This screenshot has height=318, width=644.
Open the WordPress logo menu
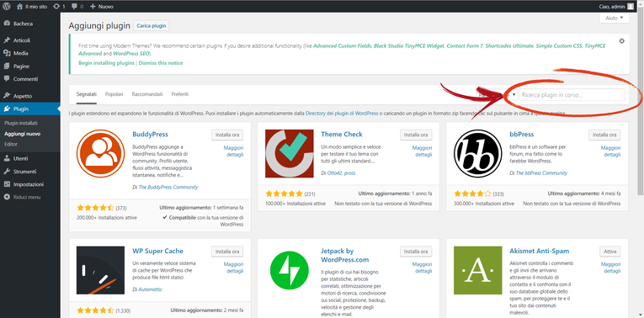(x=7, y=6)
